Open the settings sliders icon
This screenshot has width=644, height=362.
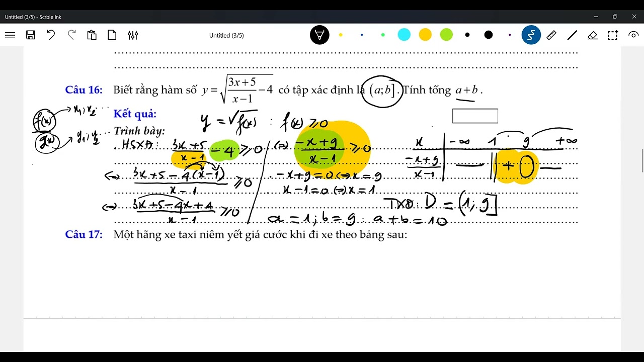133,35
